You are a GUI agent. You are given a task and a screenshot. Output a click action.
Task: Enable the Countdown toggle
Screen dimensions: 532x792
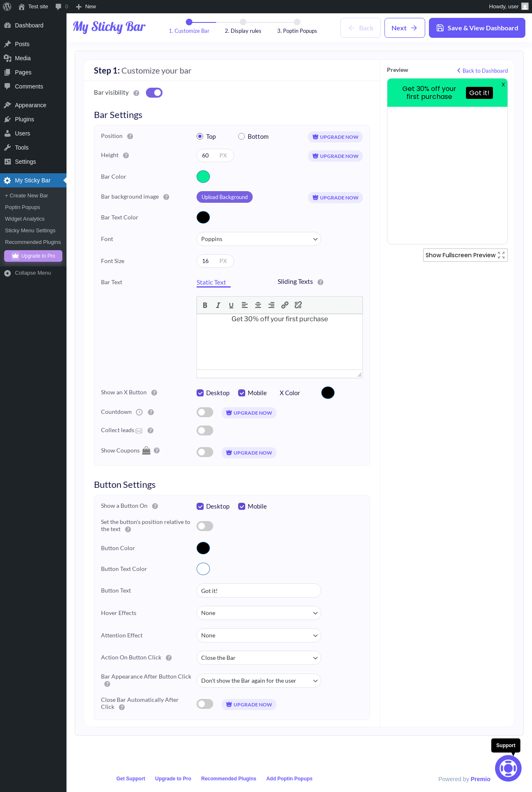click(205, 412)
